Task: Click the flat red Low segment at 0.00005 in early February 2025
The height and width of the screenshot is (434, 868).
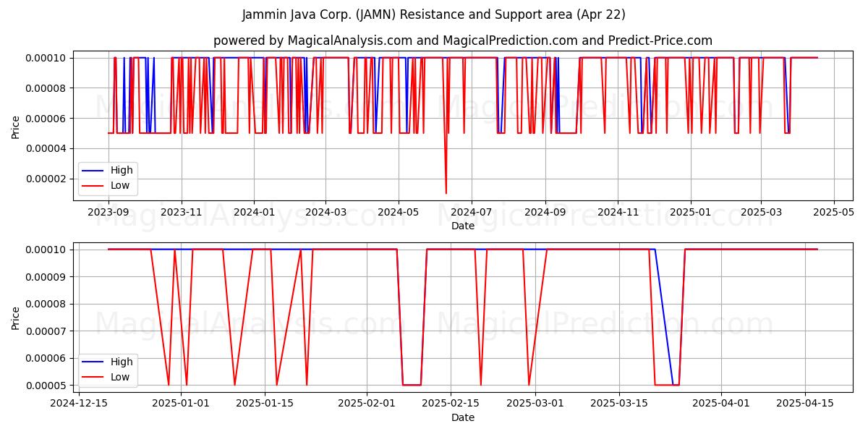Action: coord(412,385)
